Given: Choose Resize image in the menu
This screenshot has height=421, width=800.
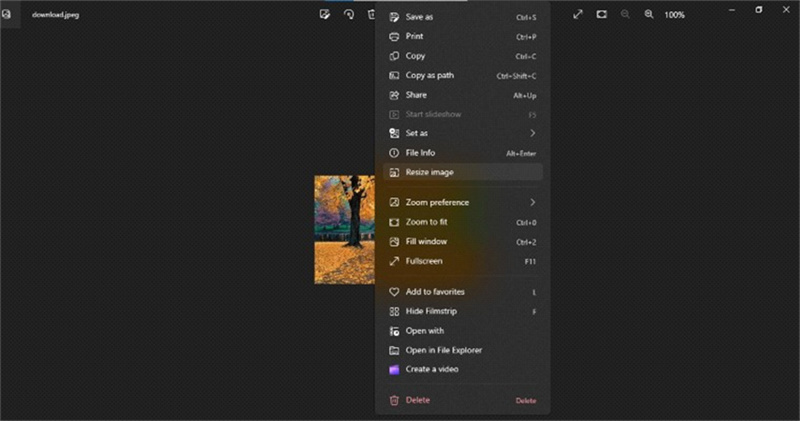Looking at the screenshot, I should pos(462,172).
